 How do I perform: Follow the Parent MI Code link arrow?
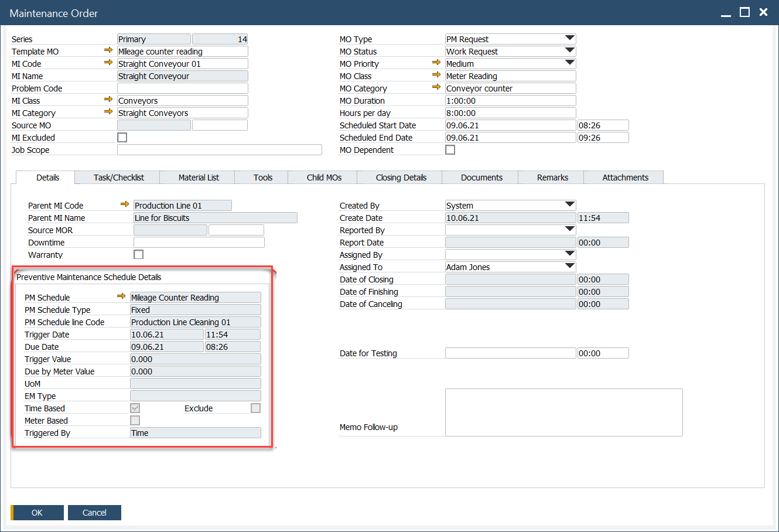point(125,205)
